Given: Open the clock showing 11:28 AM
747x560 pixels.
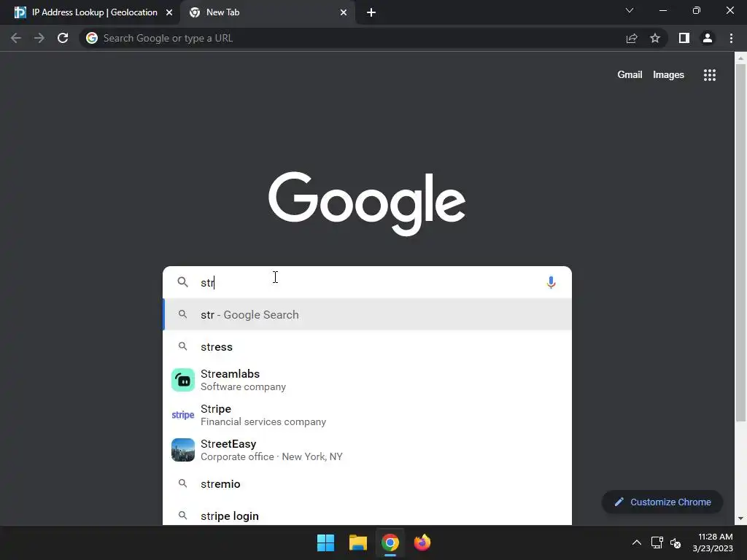Looking at the screenshot, I should click(713, 542).
